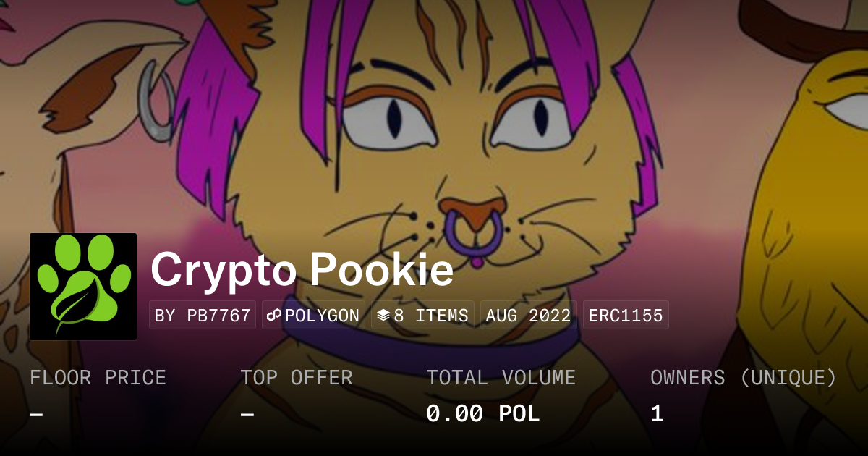
Task: Click the FLOOR PRICE label
Action: click(x=98, y=378)
